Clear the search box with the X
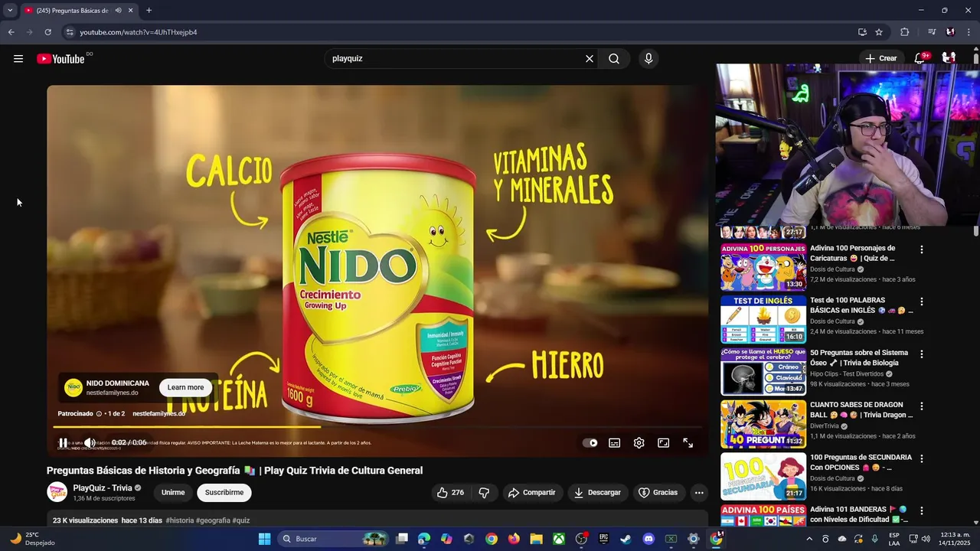Viewport: 980px width, 551px height. [x=590, y=59]
